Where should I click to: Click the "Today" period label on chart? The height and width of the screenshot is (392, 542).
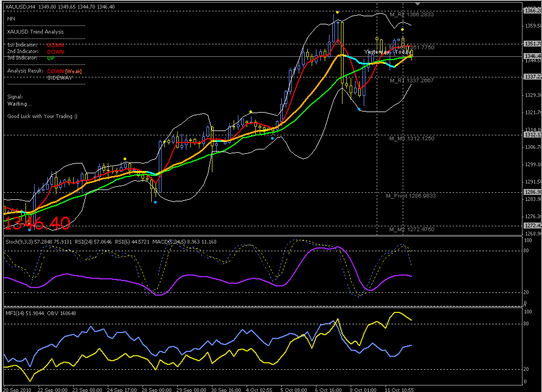pos(403,52)
